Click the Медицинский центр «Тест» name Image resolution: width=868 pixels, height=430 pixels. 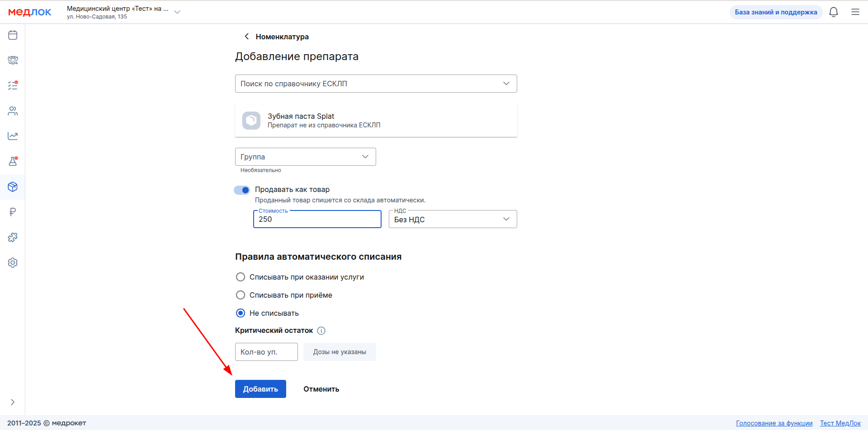(x=118, y=9)
